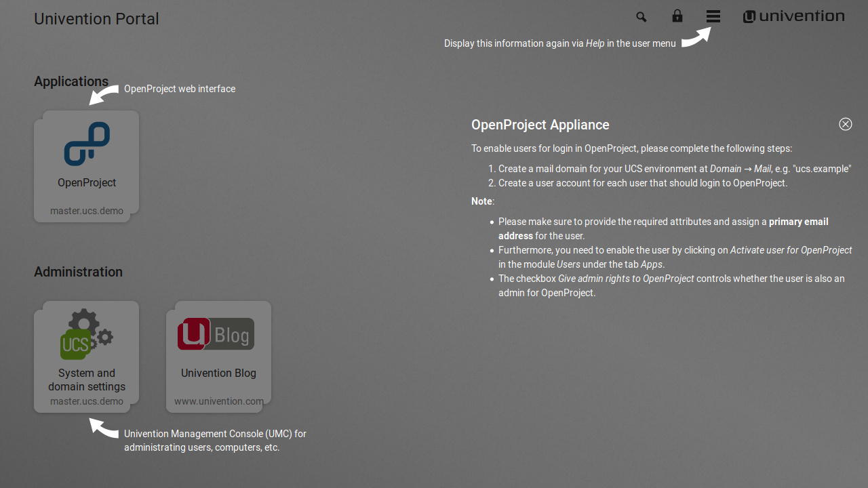Click the 'primary email address' bold text

[x=663, y=229]
